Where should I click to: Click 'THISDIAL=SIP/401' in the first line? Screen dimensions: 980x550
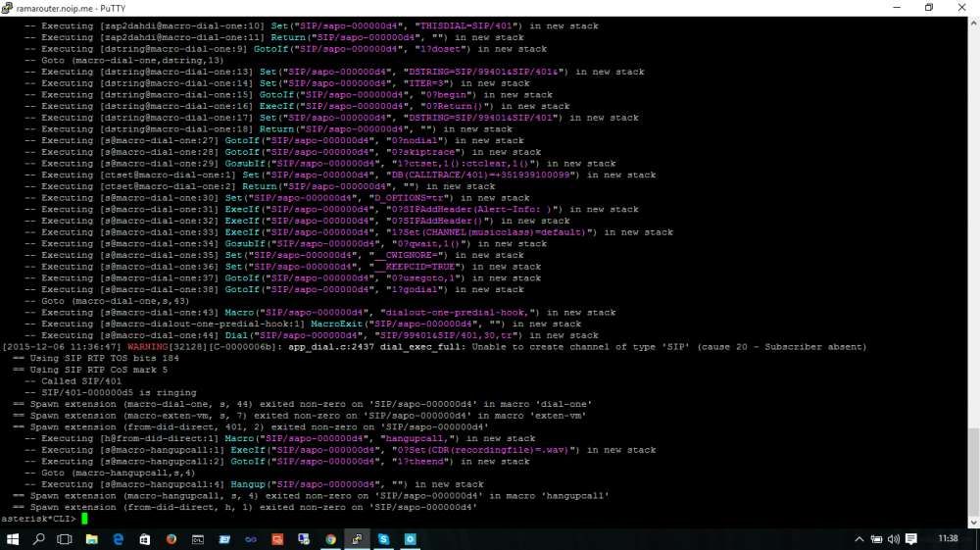466,26
